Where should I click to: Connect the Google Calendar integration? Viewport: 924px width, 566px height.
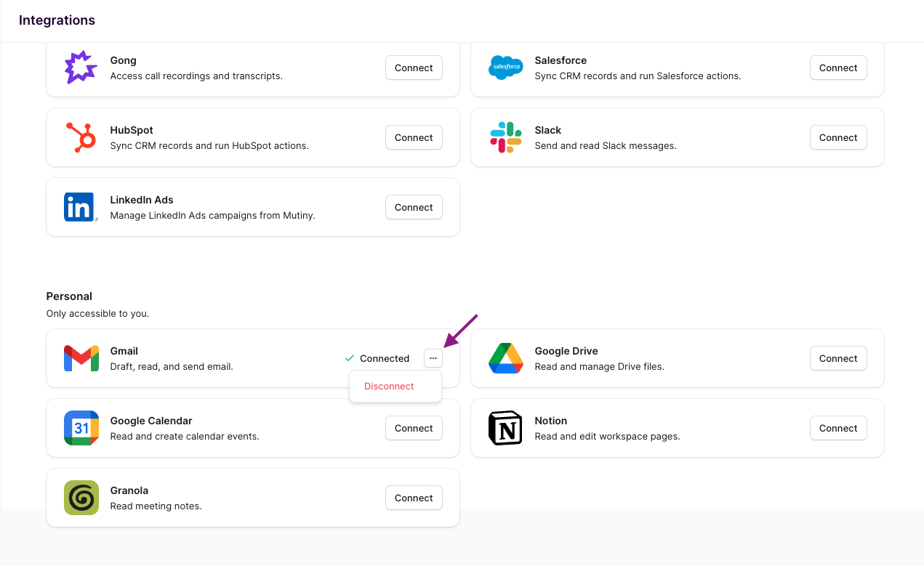pos(414,428)
